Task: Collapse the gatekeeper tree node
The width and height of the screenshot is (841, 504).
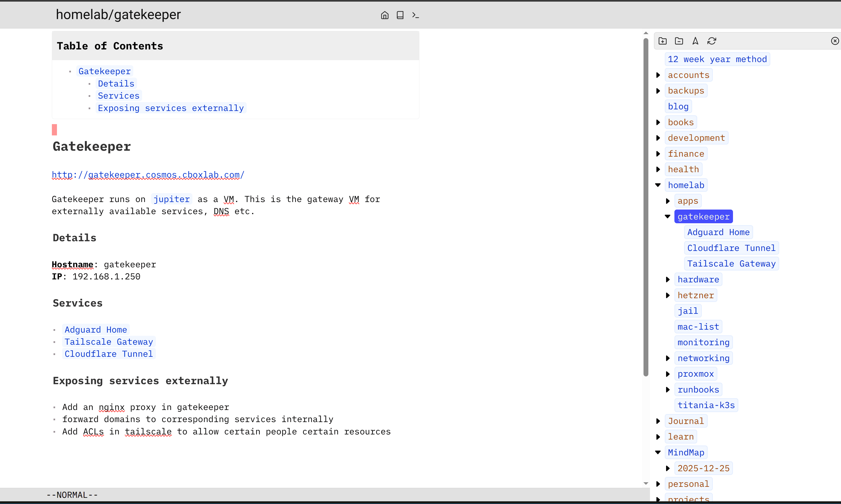Action: tap(667, 216)
